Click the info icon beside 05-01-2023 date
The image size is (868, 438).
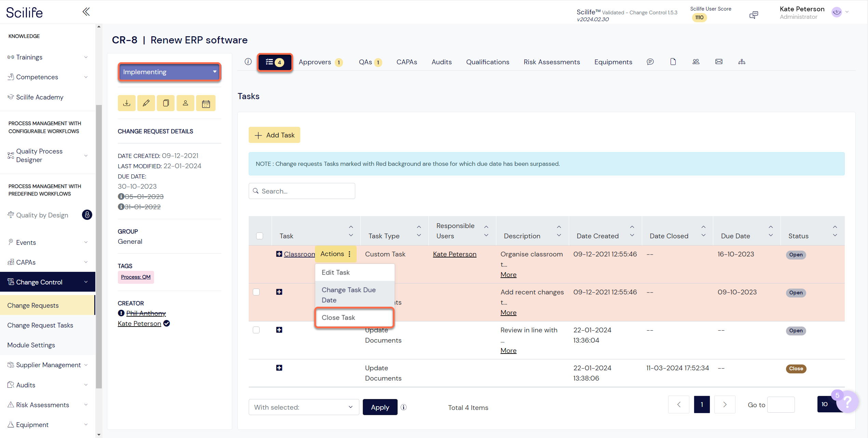pyautogui.click(x=121, y=196)
